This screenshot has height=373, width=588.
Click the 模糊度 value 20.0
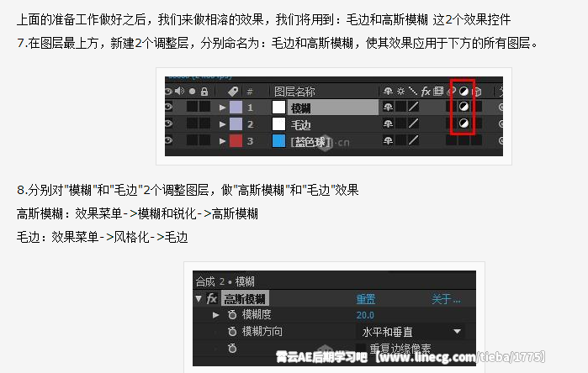coord(365,315)
